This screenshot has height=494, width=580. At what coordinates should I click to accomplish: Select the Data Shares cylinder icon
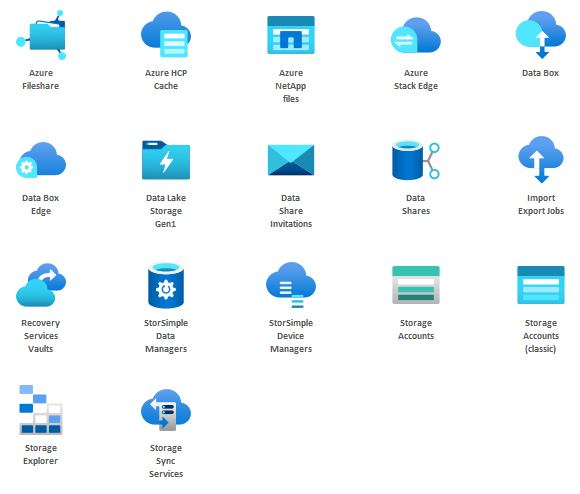(416, 160)
